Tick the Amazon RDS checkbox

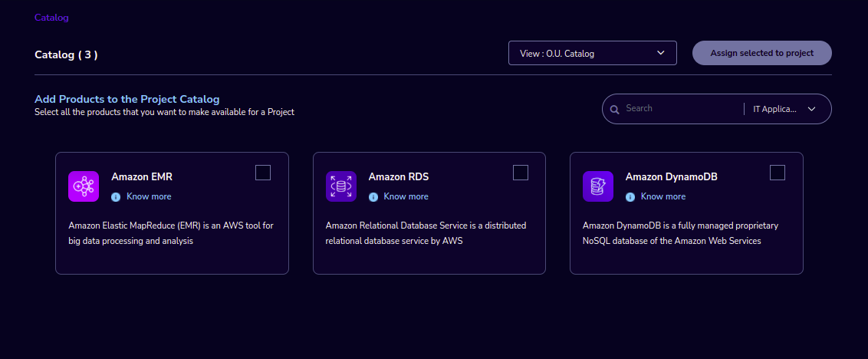tap(521, 173)
